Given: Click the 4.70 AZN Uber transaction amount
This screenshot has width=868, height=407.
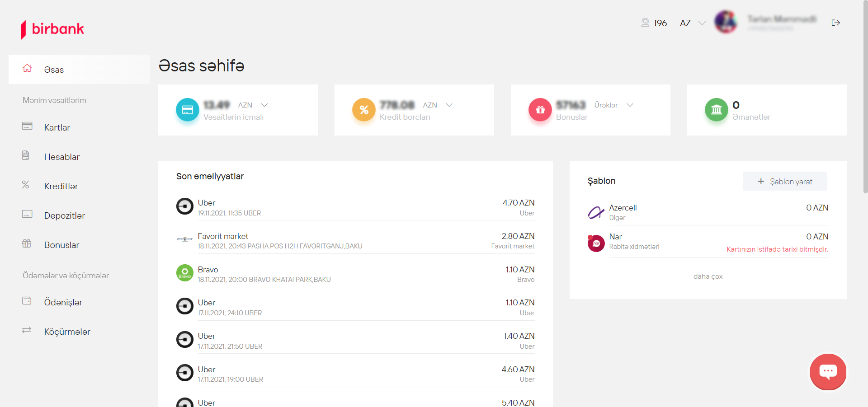Looking at the screenshot, I should point(519,203).
